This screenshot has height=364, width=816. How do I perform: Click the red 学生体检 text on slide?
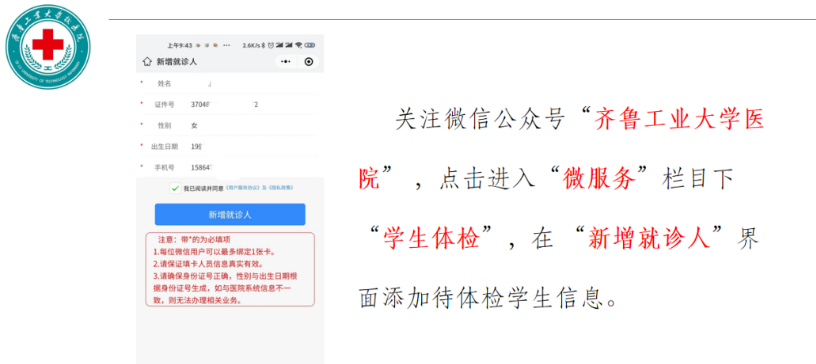[x=431, y=239]
